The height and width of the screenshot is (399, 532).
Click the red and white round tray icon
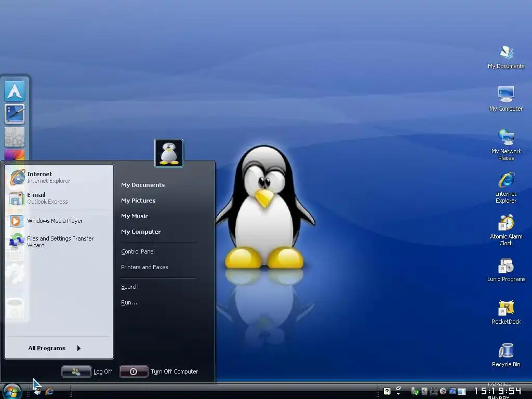(x=443, y=391)
